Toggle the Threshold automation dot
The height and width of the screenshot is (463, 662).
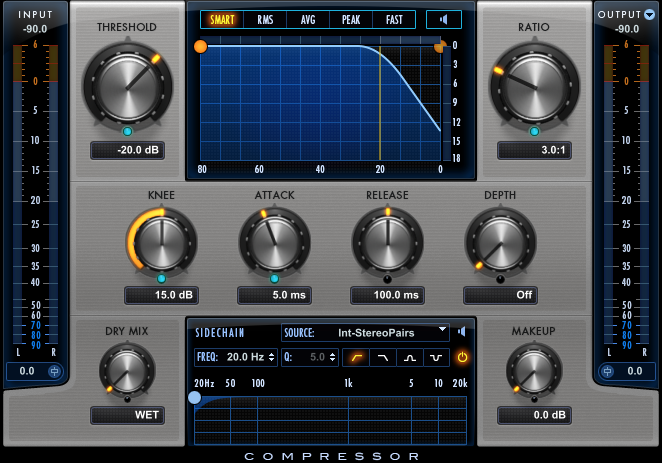click(x=128, y=132)
